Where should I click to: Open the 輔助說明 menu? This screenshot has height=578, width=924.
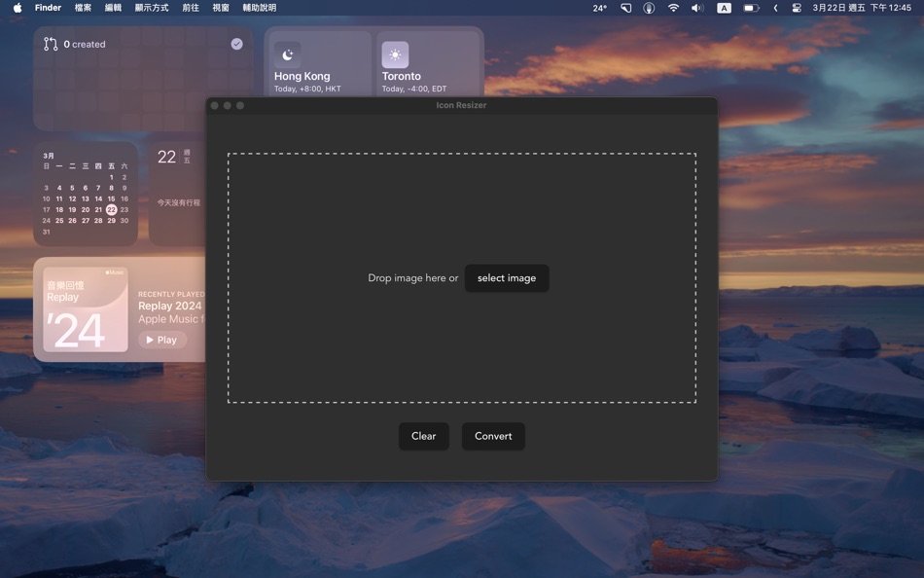coord(260,8)
